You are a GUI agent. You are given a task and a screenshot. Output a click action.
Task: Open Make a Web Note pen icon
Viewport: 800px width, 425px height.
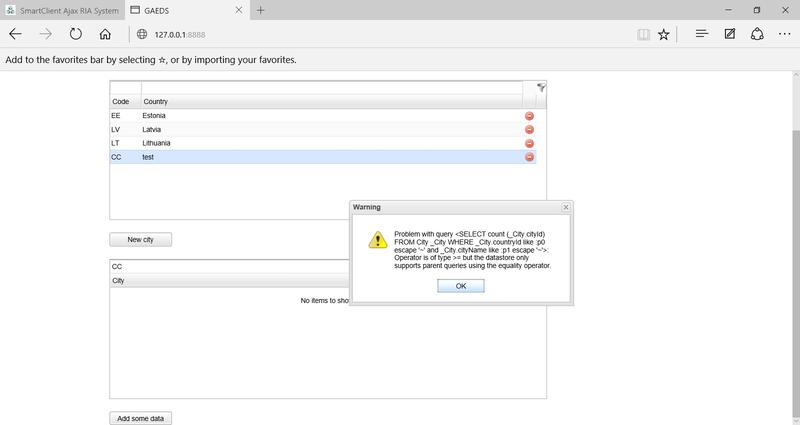pos(730,34)
